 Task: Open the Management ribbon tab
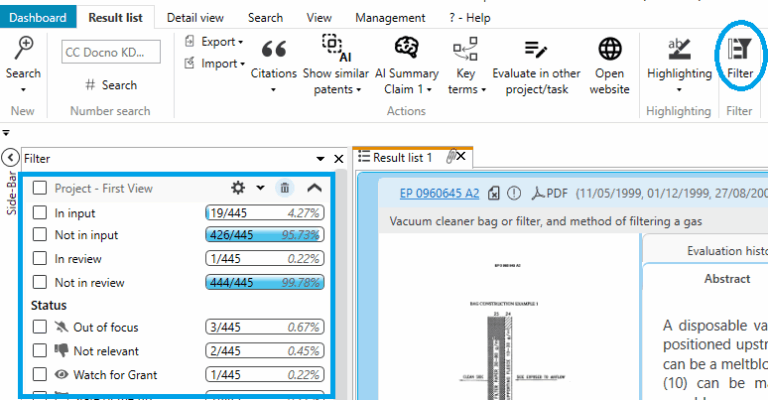[x=390, y=17]
